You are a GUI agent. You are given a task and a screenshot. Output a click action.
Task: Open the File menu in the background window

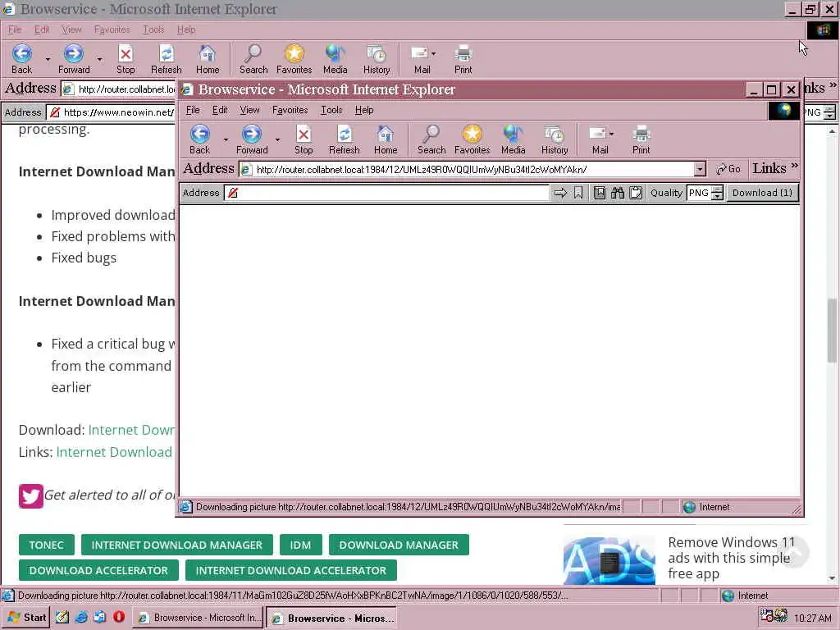pos(15,30)
